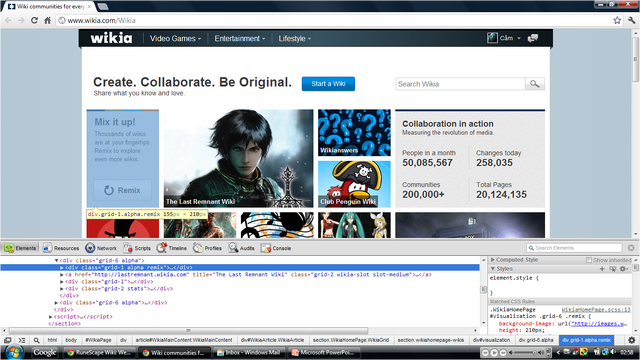
Task: Enable Show inherited checkbox
Action: tap(589, 260)
